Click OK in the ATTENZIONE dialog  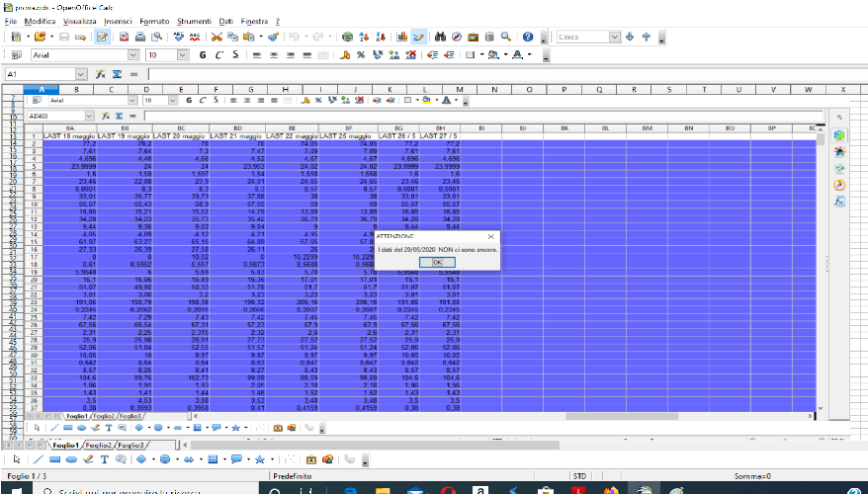(437, 262)
